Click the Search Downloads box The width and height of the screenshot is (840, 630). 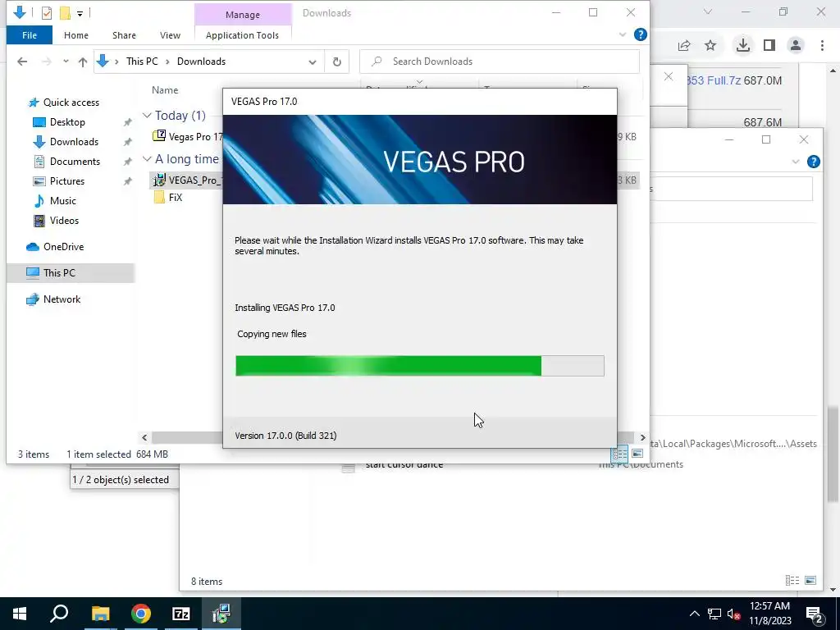[x=500, y=62]
